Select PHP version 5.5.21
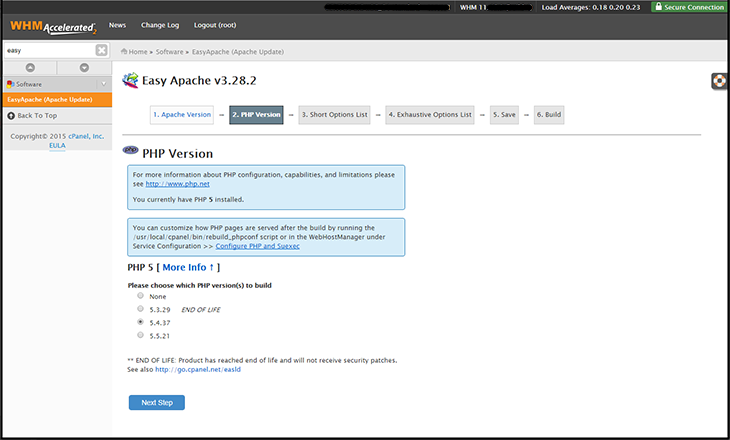Viewport: 730px width, 440px height. pyautogui.click(x=140, y=335)
